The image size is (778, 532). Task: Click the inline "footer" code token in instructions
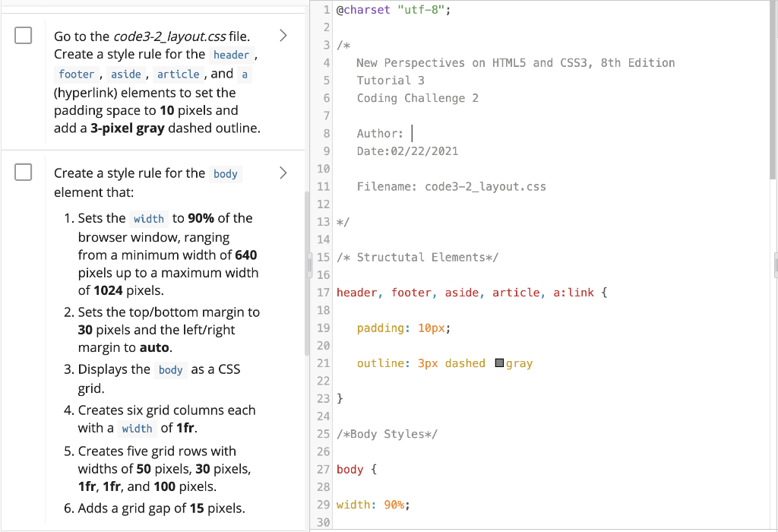click(76, 74)
